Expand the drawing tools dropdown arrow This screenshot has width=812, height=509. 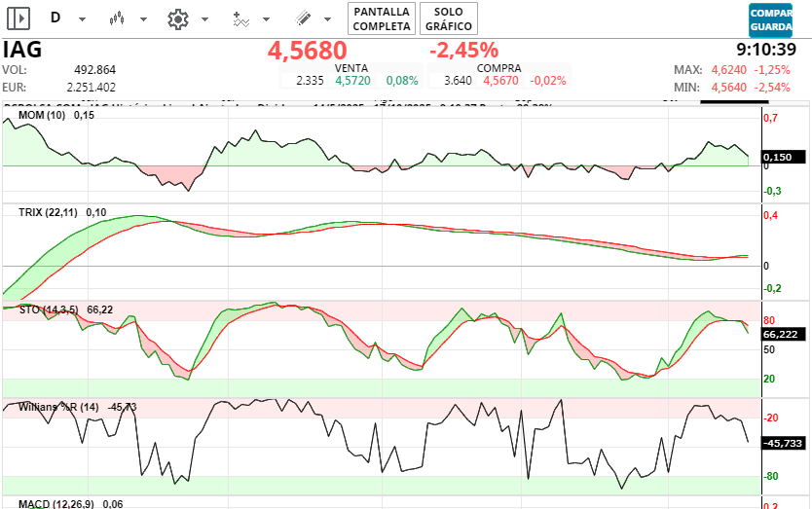pyautogui.click(x=327, y=19)
